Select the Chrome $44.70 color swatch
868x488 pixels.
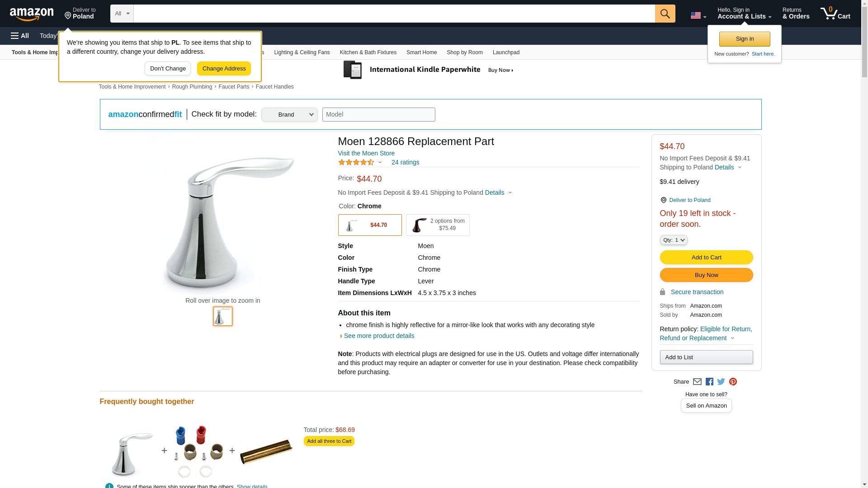(369, 225)
